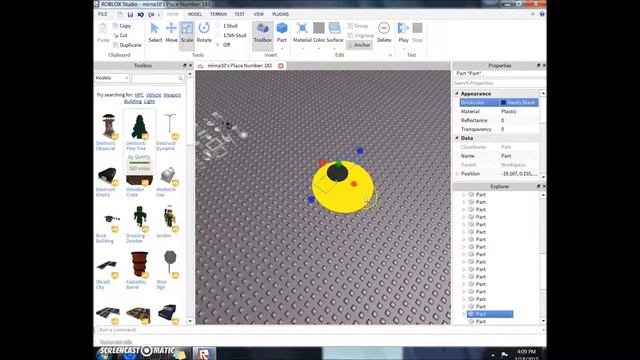Click the NPC search suggestion link

(139, 95)
